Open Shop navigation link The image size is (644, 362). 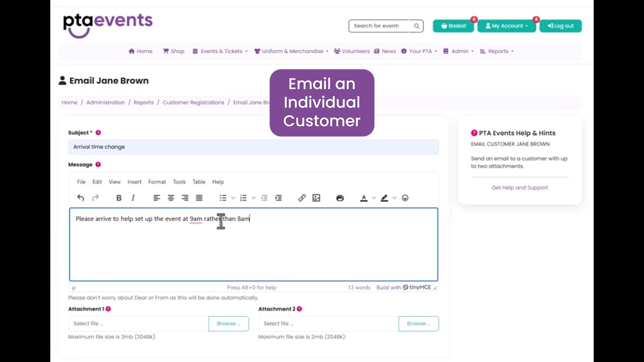[174, 51]
